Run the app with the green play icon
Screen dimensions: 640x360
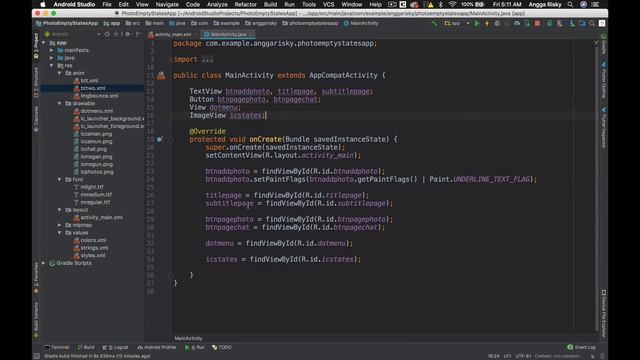click(x=477, y=24)
